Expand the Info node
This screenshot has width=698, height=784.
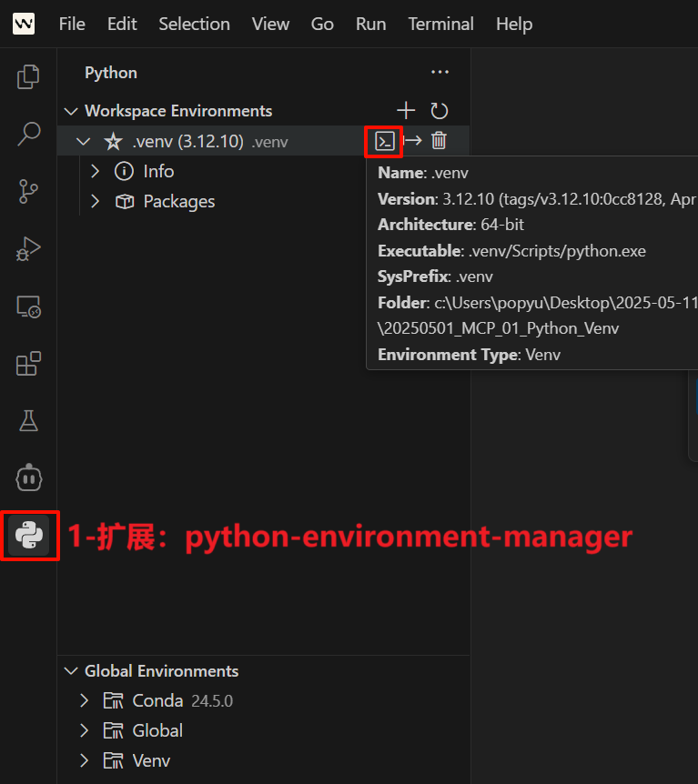click(95, 172)
